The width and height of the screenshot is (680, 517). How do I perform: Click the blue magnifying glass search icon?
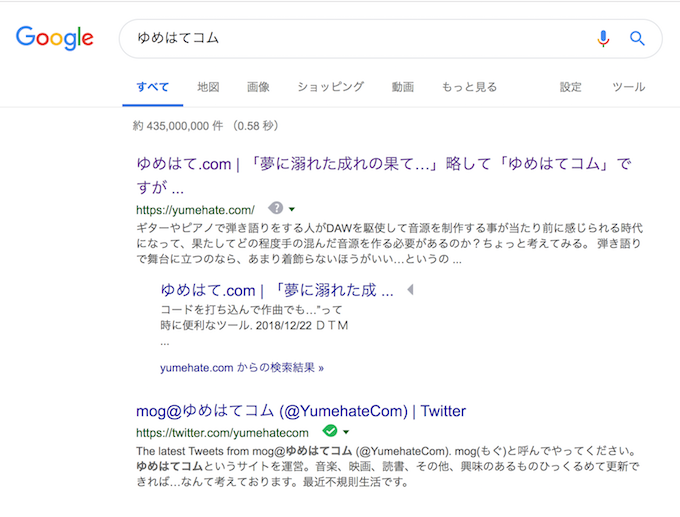tap(637, 39)
